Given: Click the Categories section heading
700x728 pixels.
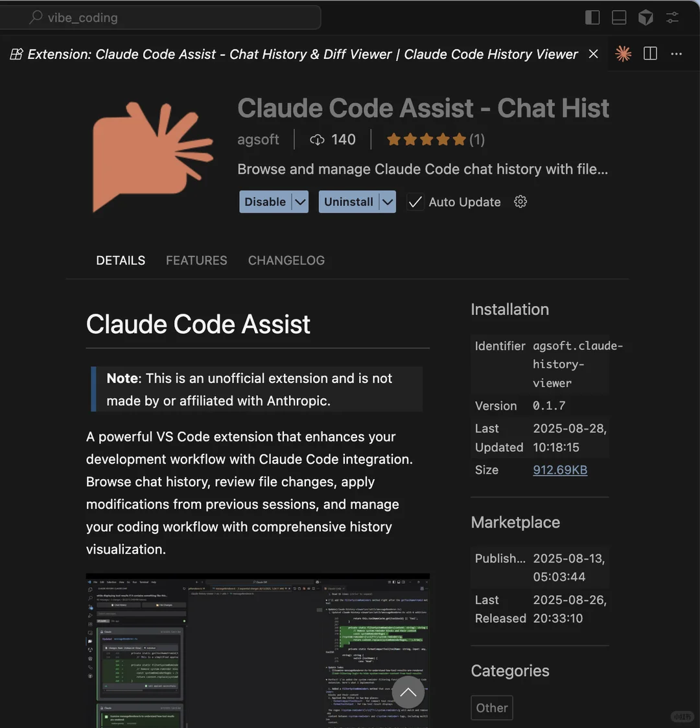Looking at the screenshot, I should [x=510, y=671].
